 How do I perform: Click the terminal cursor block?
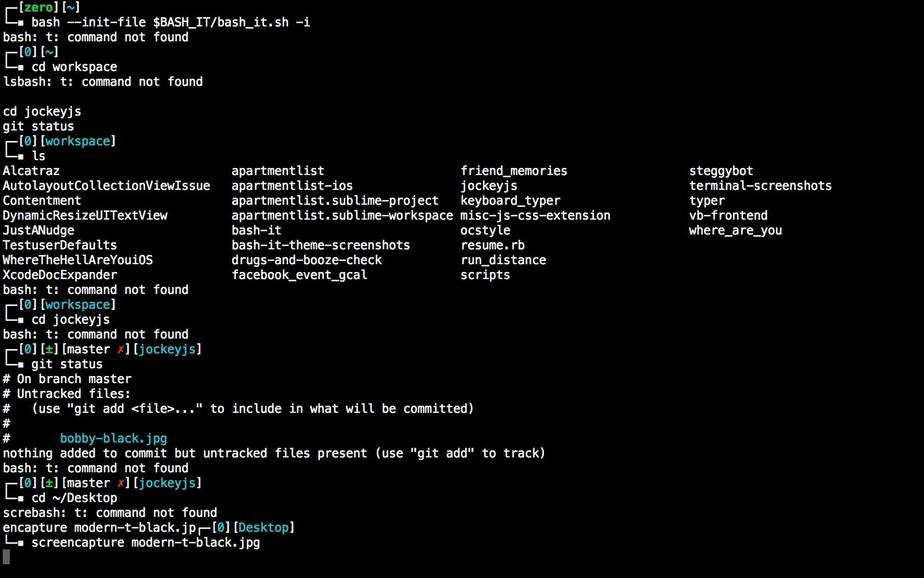(7, 557)
